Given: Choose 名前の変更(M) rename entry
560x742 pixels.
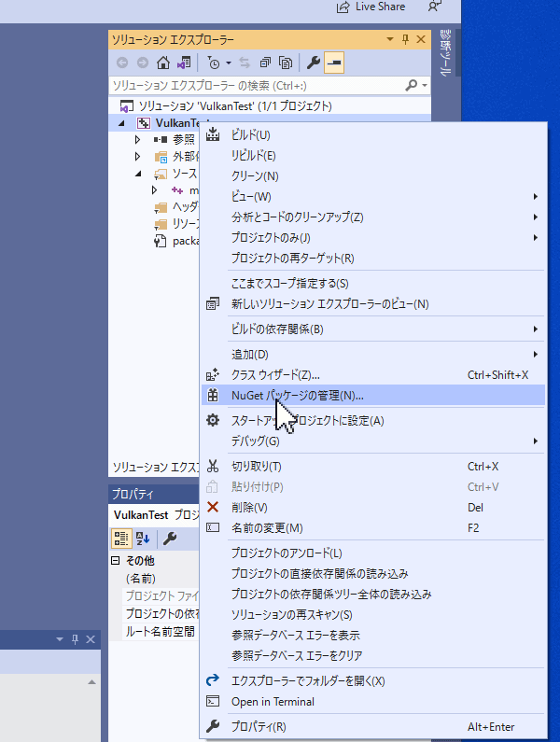Looking at the screenshot, I should [373, 527].
